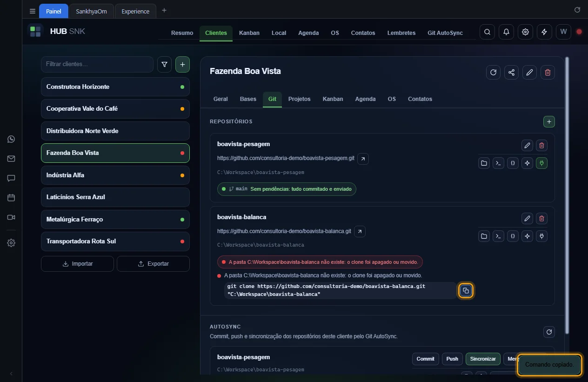This screenshot has width=588, height=382.
Task: Open the Bases tab of Fazenda Boa Vista
Action: [x=248, y=99]
